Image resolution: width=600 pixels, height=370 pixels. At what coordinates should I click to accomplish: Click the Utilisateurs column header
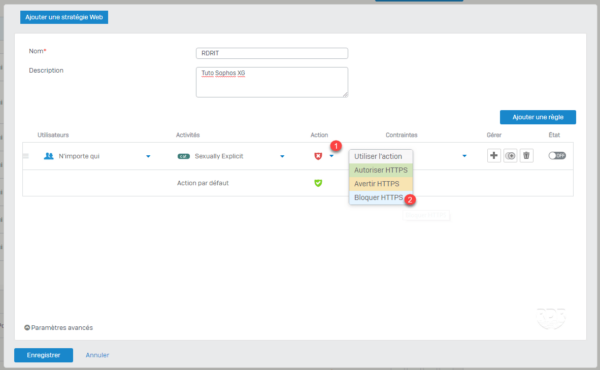tap(53, 135)
